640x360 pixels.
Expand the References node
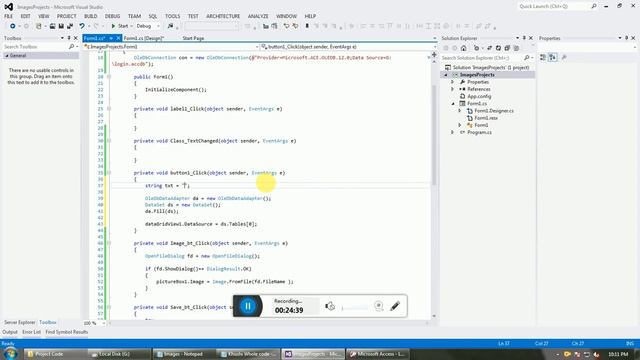(452, 89)
